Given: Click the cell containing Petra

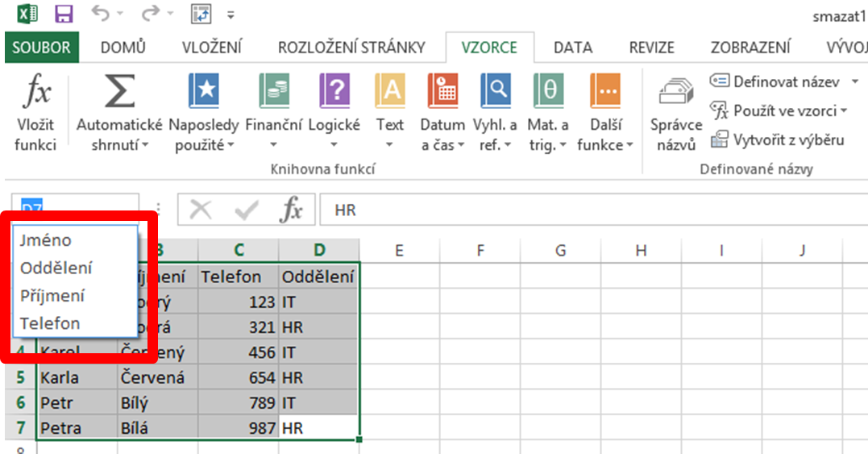Looking at the screenshot, I should [x=77, y=428].
